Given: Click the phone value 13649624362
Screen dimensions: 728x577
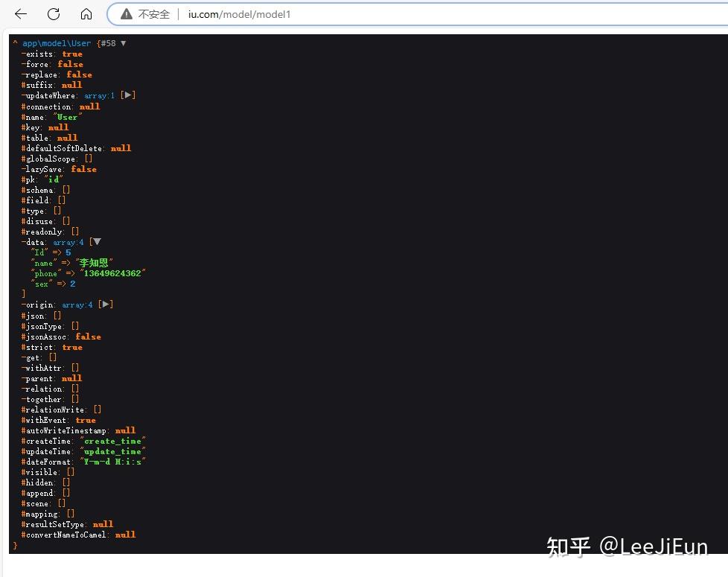Looking at the screenshot, I should point(112,273).
